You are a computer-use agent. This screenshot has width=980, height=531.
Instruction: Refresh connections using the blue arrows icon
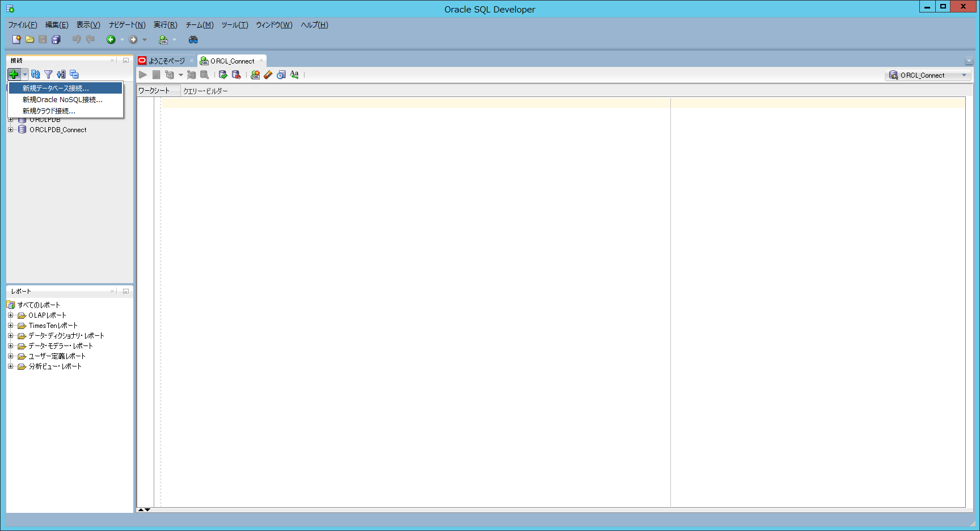[x=36, y=74]
